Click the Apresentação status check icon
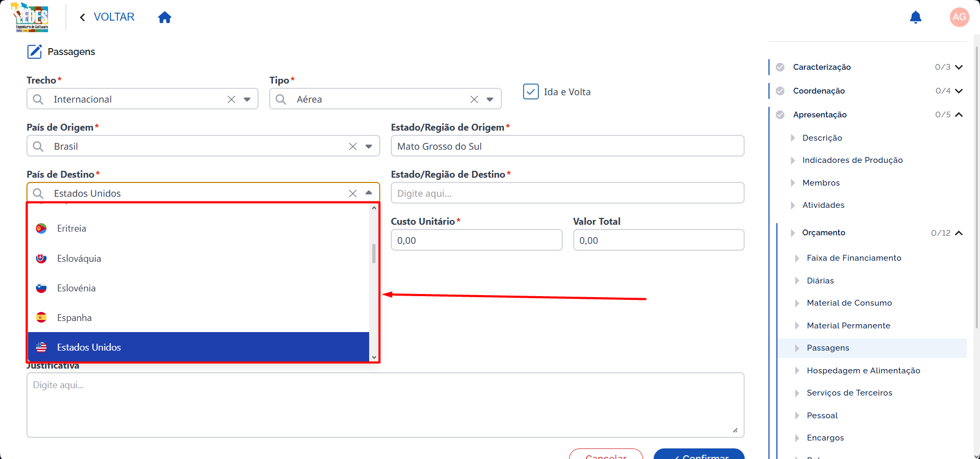The image size is (980, 459). [780, 115]
